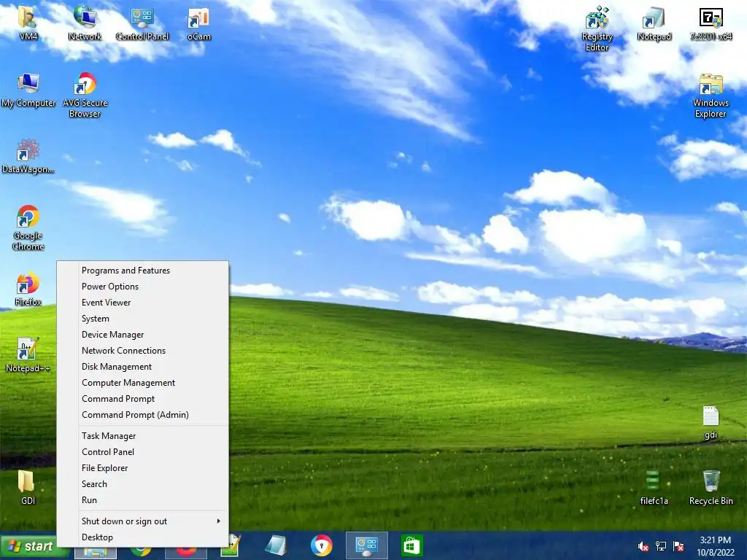Click the muted volume tray icon
The width and height of the screenshot is (747, 560).
(643, 546)
